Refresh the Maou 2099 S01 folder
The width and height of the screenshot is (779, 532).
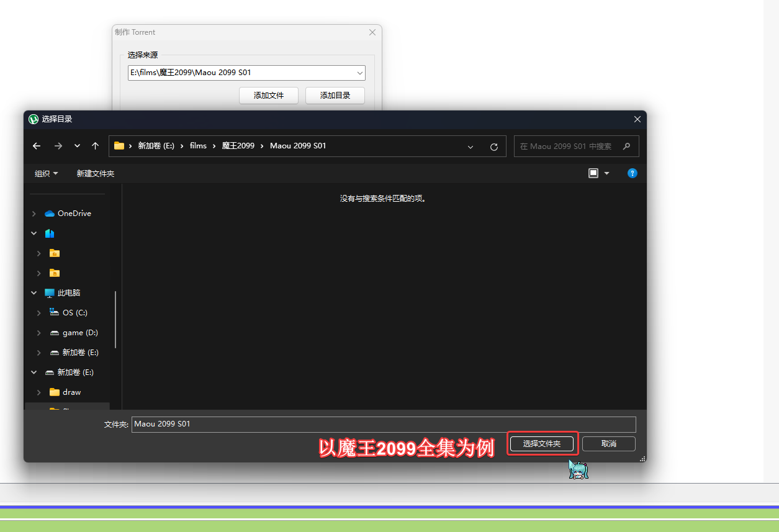click(x=494, y=147)
